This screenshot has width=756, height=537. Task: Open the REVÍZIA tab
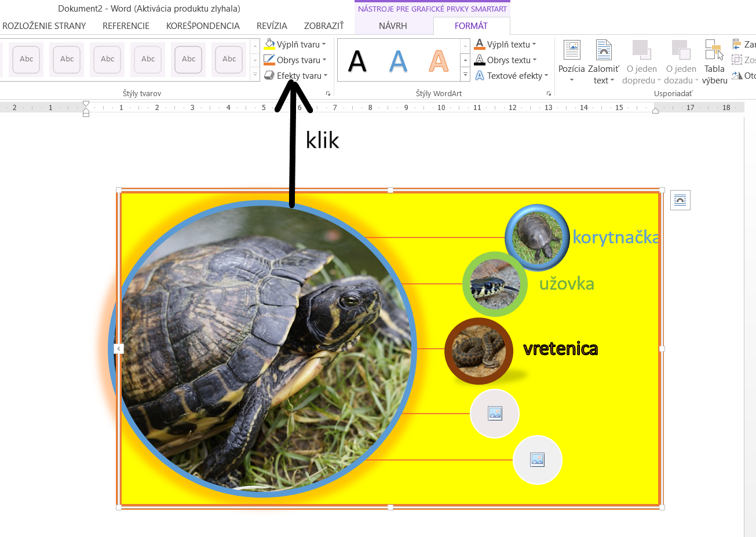(272, 26)
